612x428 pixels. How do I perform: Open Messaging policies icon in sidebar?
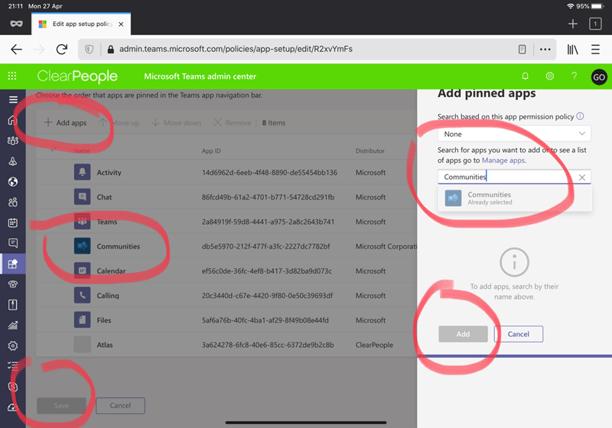[x=13, y=243]
